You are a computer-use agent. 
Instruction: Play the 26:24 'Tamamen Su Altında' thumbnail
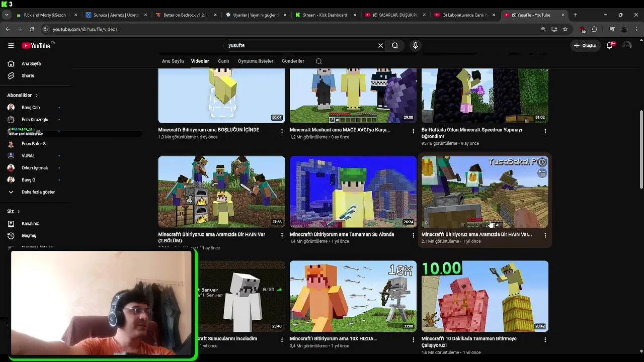coord(353,192)
